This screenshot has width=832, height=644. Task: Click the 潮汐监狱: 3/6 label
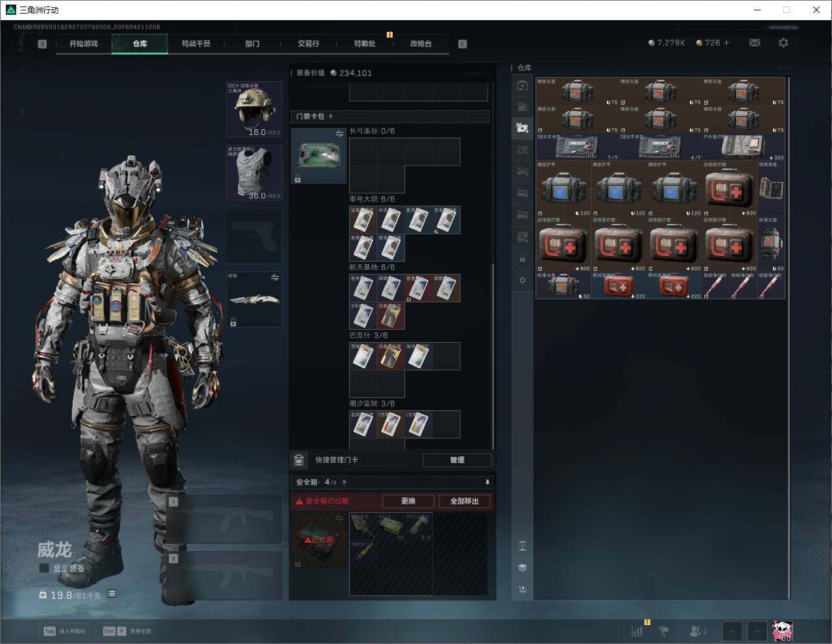372,404
